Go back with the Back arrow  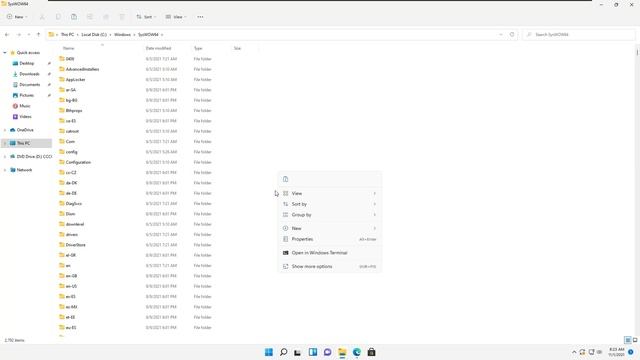pyautogui.click(x=7, y=35)
